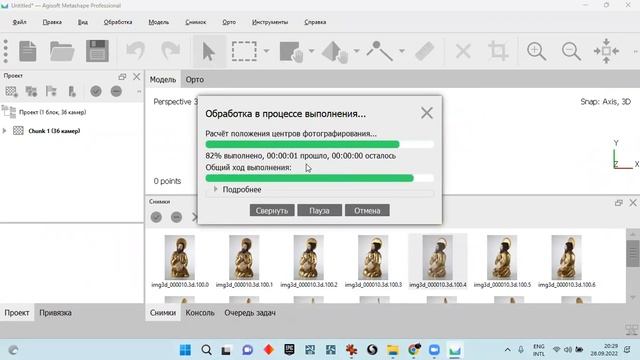Undo last action with toolbar arrow
The image size is (640, 360).
pos(136,51)
